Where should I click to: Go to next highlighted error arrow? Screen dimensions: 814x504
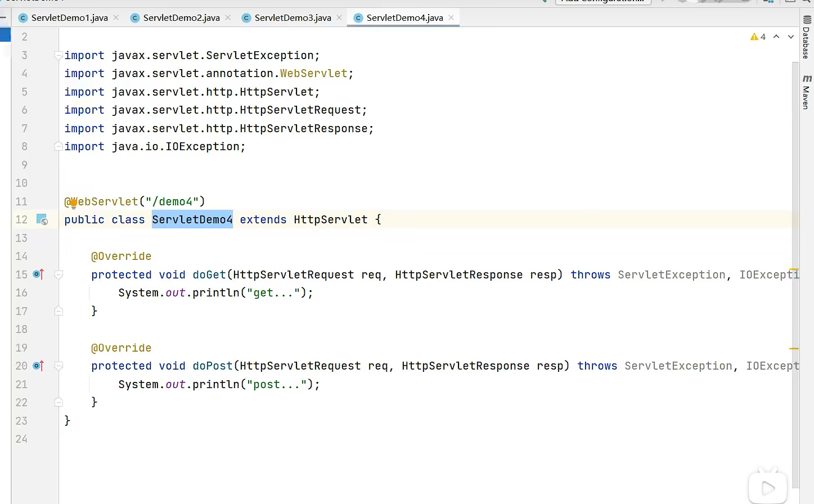(x=791, y=37)
